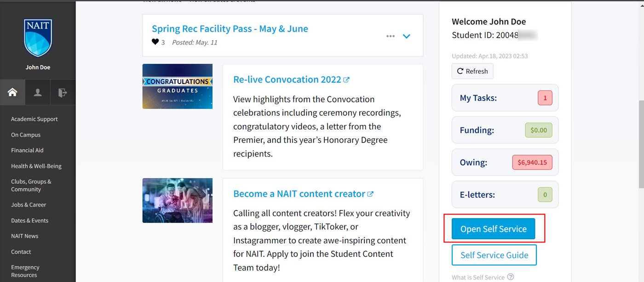Collapse the Spring Rec post with the chevron

click(x=406, y=36)
